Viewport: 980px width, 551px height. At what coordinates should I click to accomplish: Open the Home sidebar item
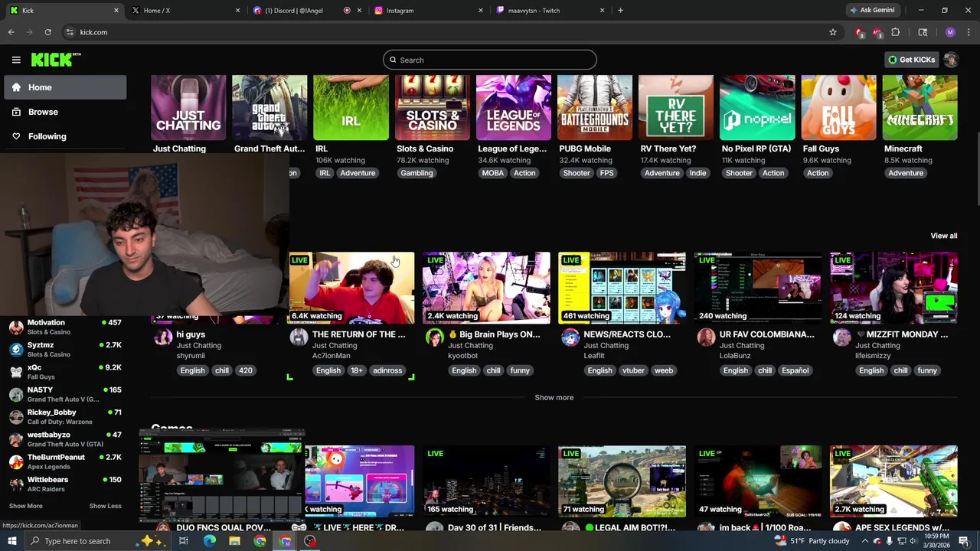coord(65,87)
